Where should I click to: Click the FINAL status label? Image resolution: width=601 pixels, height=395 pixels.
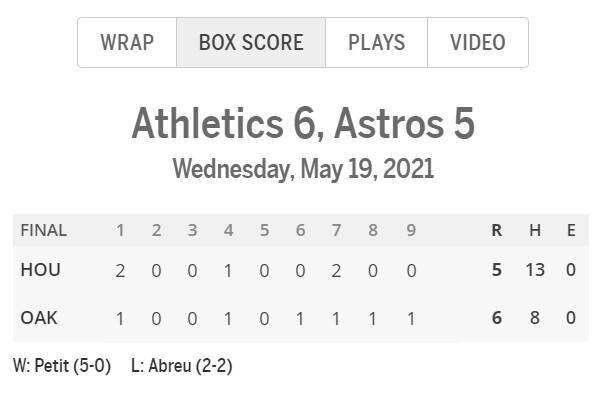(x=44, y=230)
